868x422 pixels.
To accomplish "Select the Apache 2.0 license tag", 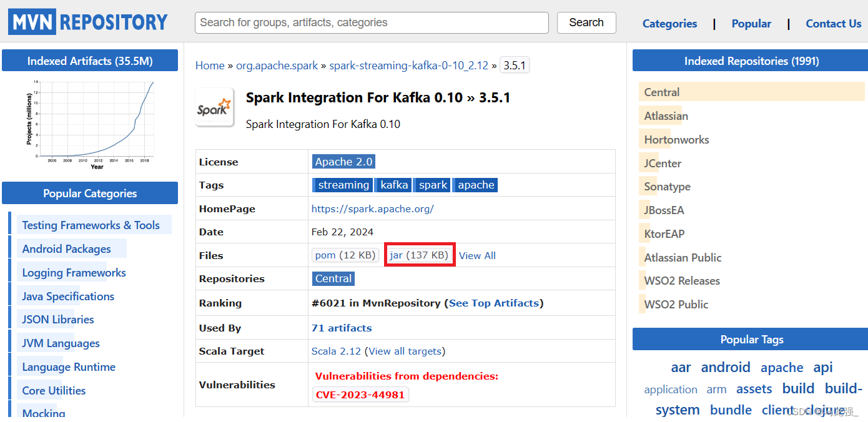I will pos(343,162).
